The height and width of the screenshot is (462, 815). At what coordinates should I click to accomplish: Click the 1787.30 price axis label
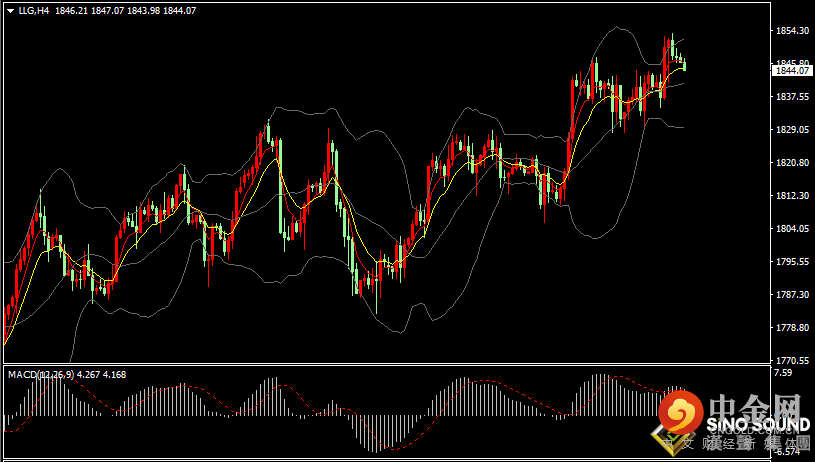[x=792, y=295]
